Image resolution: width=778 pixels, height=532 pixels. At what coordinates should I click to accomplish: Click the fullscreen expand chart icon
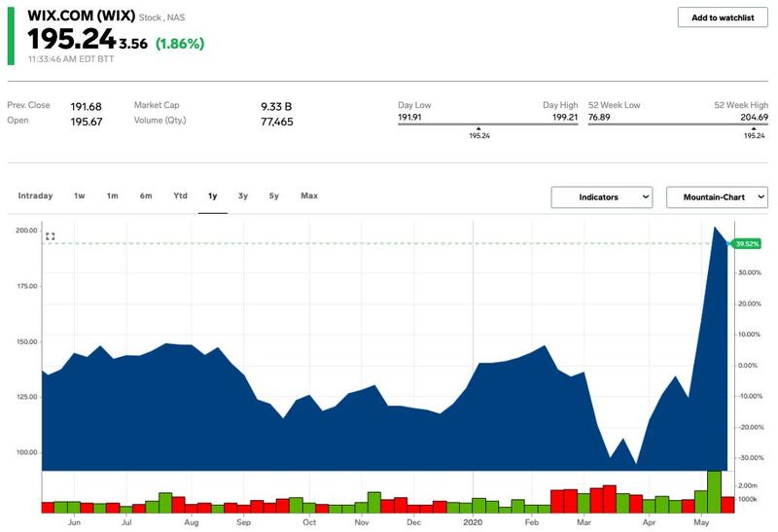point(51,236)
